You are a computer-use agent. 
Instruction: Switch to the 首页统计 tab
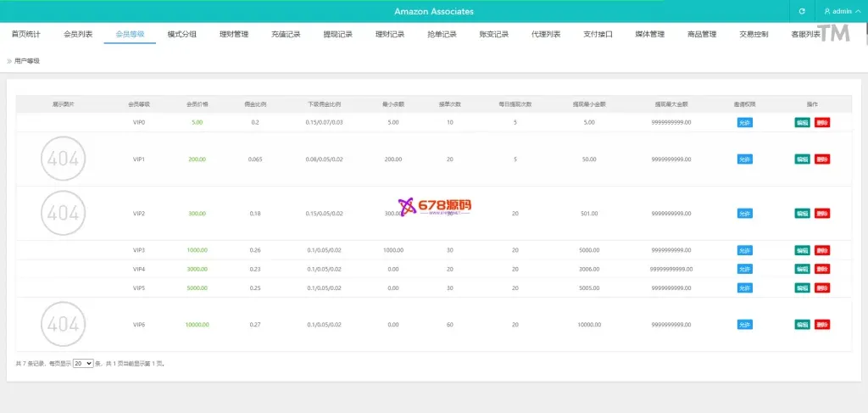[25, 35]
